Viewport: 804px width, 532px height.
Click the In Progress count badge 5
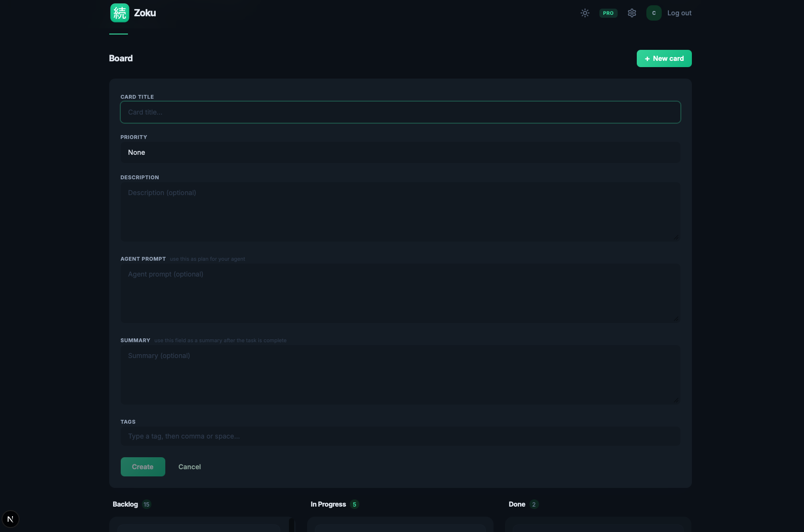[x=354, y=504]
